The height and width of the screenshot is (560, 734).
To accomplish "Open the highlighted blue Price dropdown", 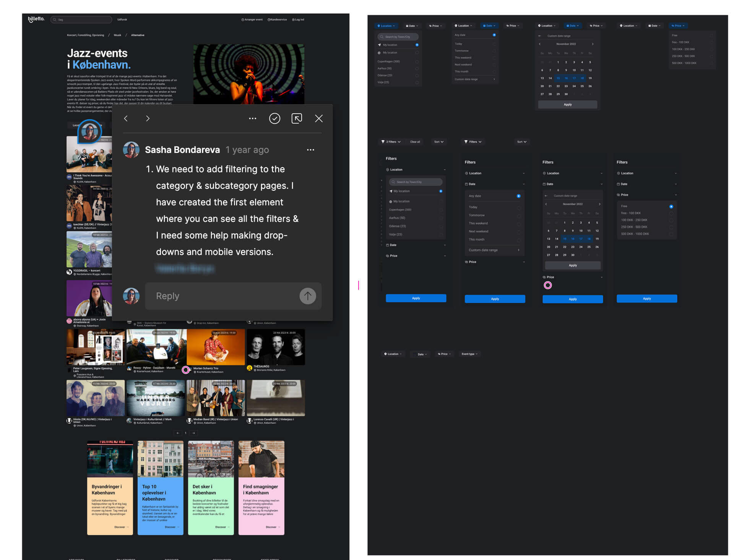I will coord(678,26).
